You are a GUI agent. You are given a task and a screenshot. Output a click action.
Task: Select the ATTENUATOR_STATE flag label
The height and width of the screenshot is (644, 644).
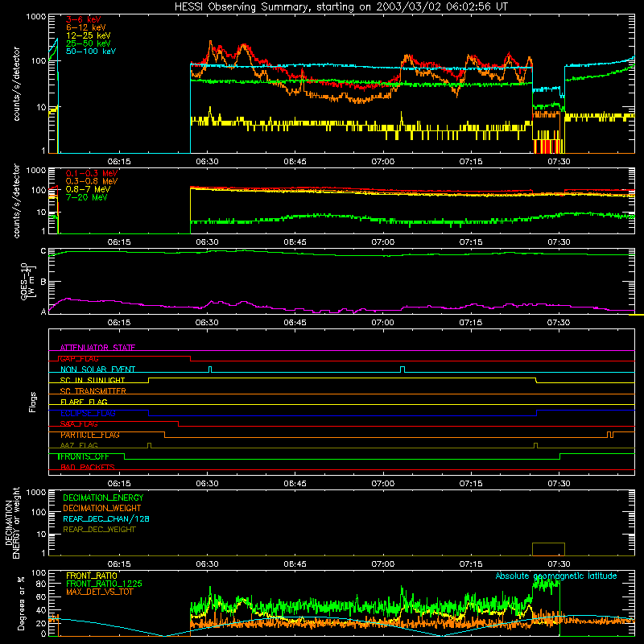97,348
